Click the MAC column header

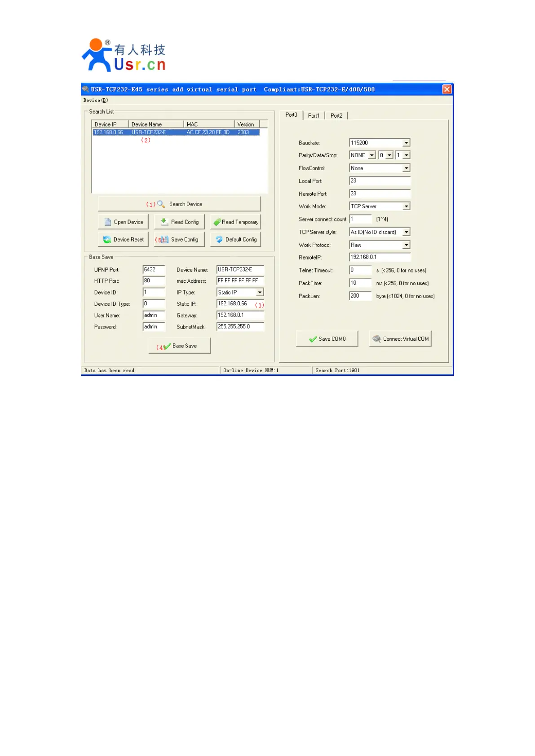pyautogui.click(x=209, y=124)
